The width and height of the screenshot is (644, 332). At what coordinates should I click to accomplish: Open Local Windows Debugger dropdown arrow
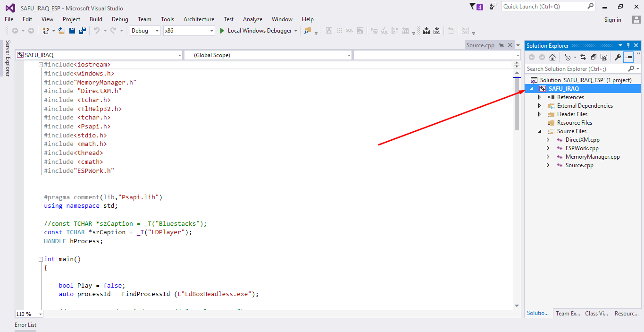click(296, 31)
